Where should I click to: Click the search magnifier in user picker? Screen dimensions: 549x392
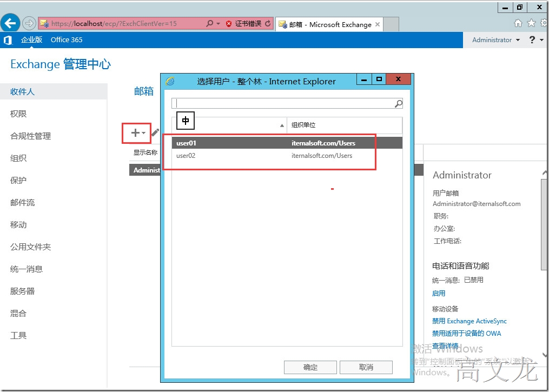pyautogui.click(x=399, y=103)
